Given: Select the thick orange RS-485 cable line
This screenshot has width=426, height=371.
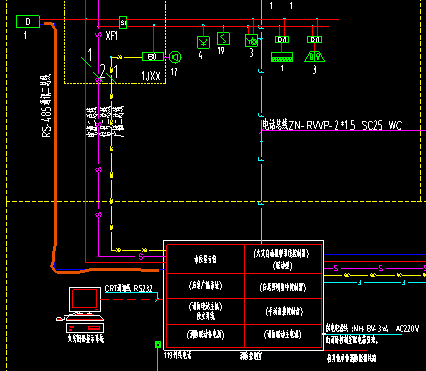Looking at the screenshot, I should pos(55,147).
